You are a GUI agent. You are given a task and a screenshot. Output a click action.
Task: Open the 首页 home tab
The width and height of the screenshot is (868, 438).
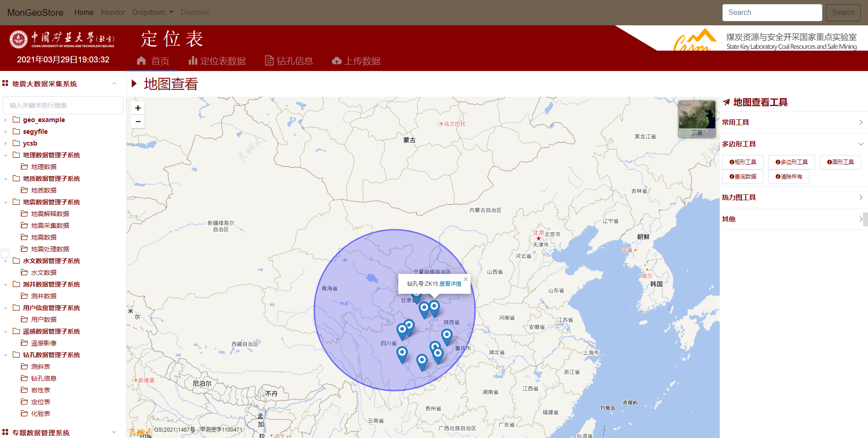153,61
